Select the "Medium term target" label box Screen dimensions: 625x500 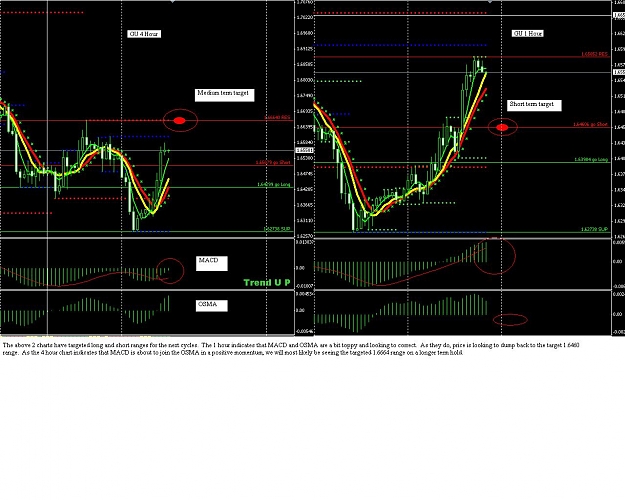pos(224,95)
